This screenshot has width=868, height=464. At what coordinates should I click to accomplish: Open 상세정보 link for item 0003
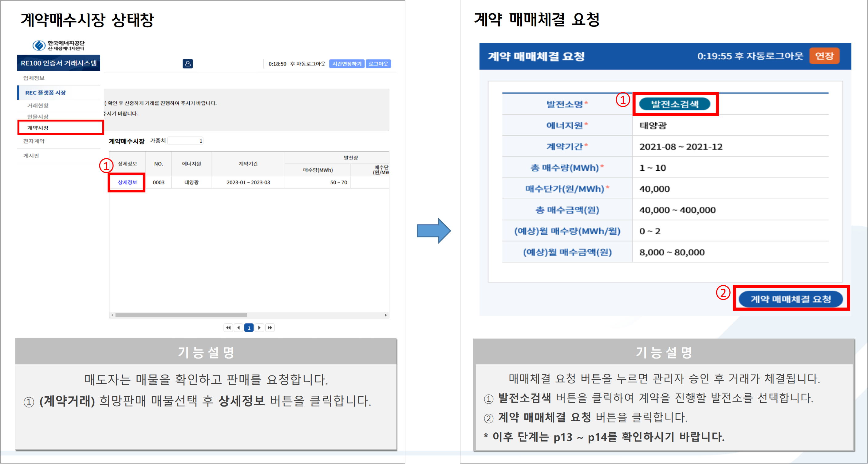point(127,182)
